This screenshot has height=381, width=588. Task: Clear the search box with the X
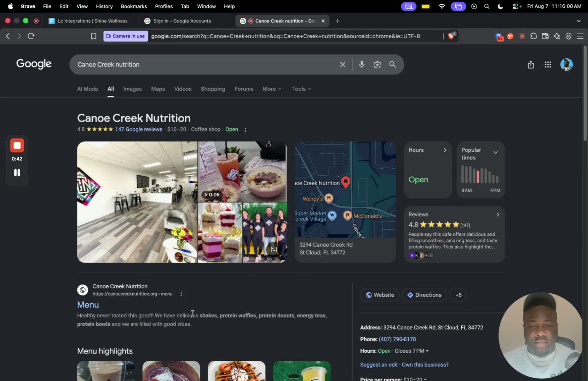point(342,64)
